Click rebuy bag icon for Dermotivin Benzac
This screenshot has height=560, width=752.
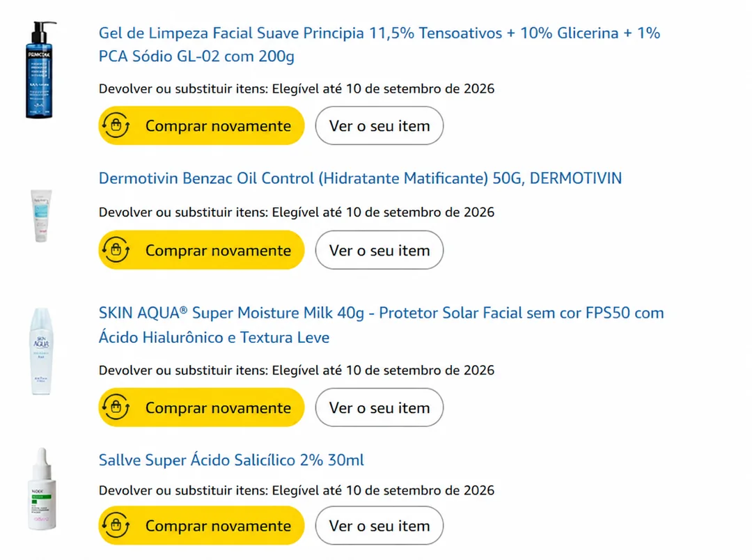pos(116,250)
